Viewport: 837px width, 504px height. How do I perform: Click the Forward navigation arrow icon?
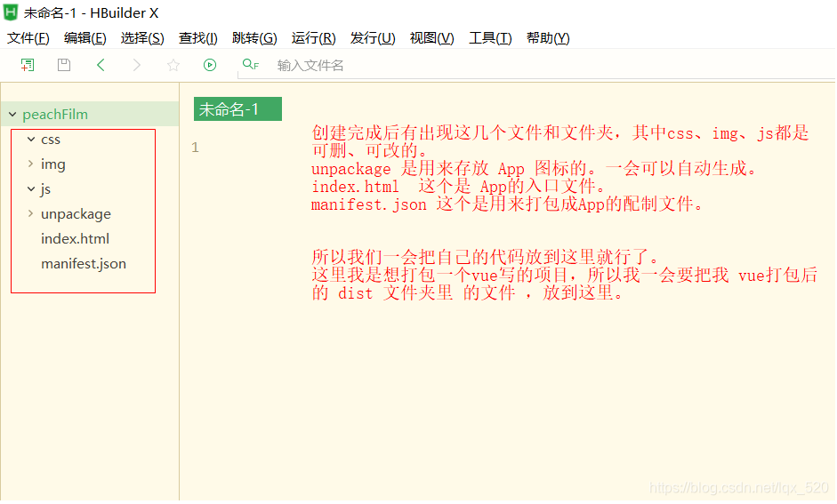tap(137, 65)
